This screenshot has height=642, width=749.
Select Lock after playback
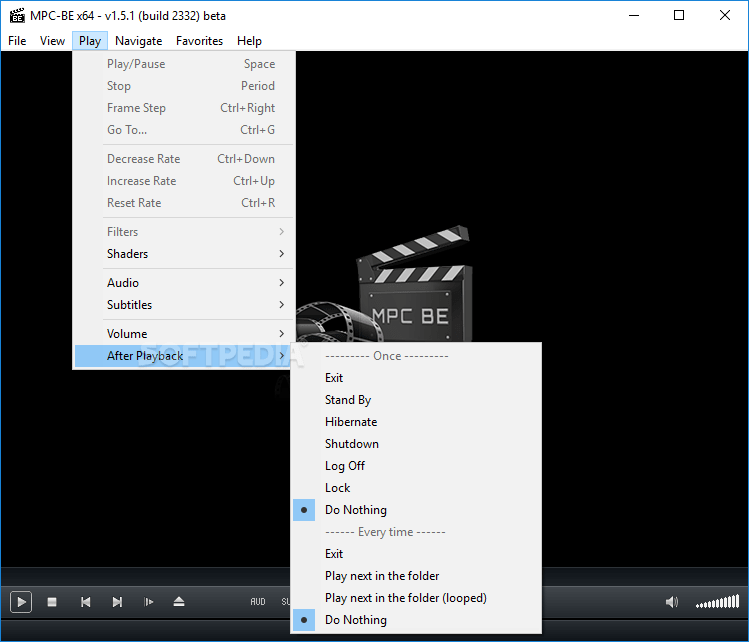click(416, 488)
